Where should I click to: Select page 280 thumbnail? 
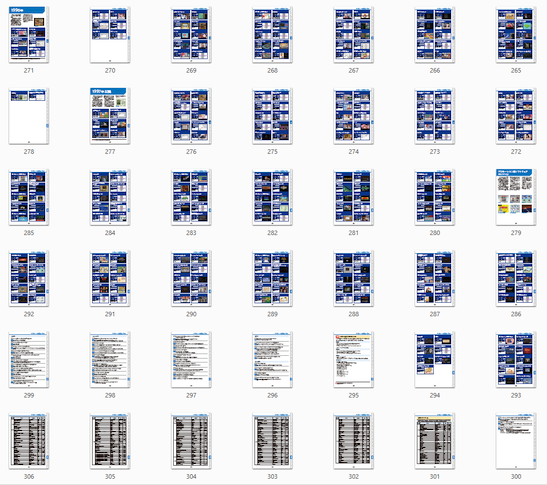click(x=435, y=197)
